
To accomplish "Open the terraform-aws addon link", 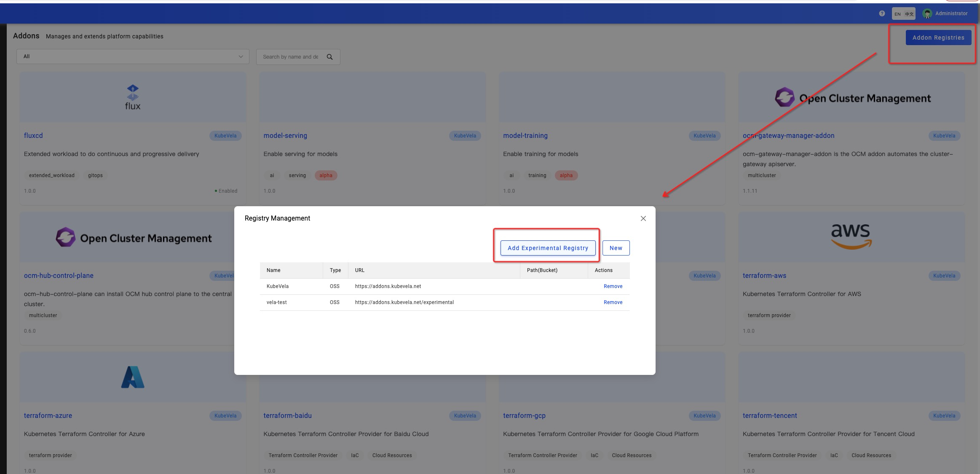I will 764,276.
